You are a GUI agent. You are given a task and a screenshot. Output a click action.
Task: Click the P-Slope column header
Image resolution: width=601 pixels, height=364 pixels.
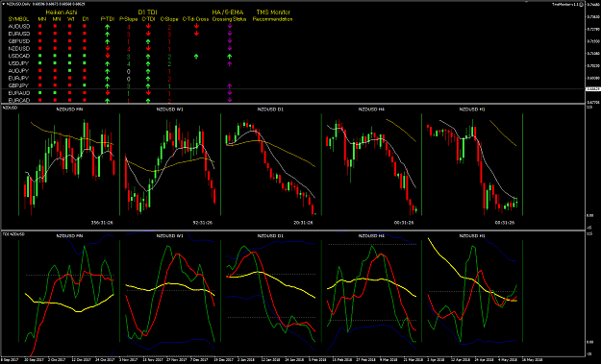[129, 19]
